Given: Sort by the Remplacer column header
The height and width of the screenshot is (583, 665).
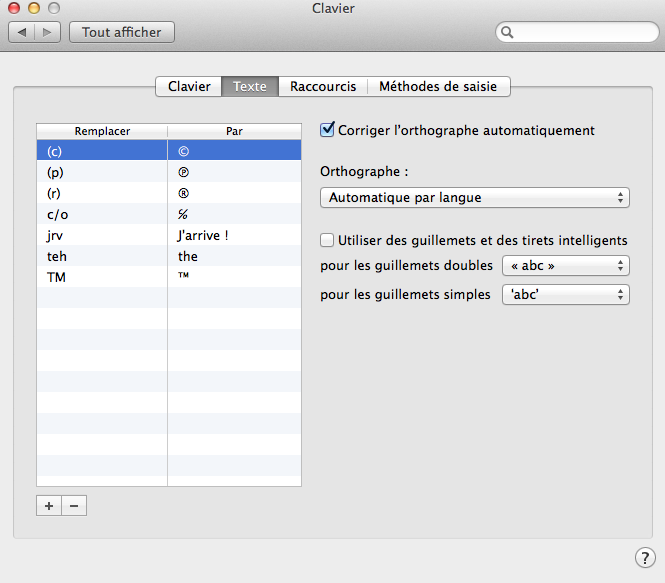Looking at the screenshot, I should point(102,131).
